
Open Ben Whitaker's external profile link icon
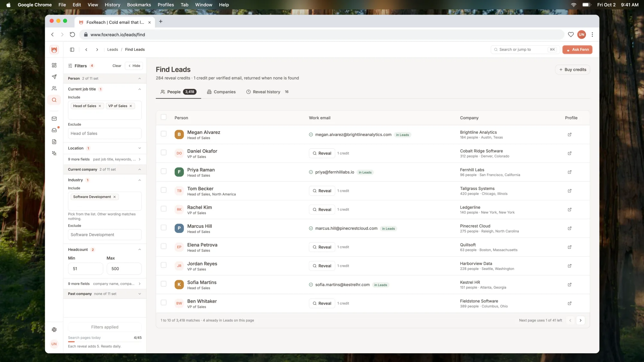[x=570, y=303]
